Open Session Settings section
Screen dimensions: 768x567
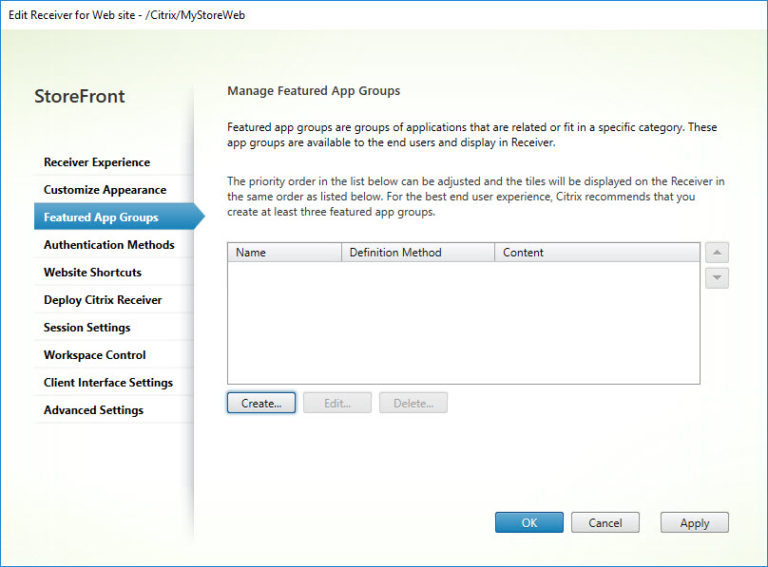coord(87,327)
